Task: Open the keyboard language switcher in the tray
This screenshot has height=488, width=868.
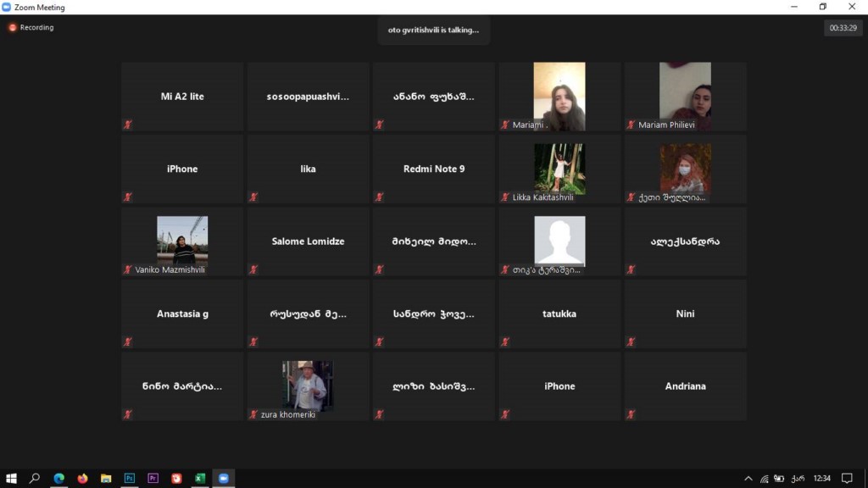Action: [x=797, y=479]
